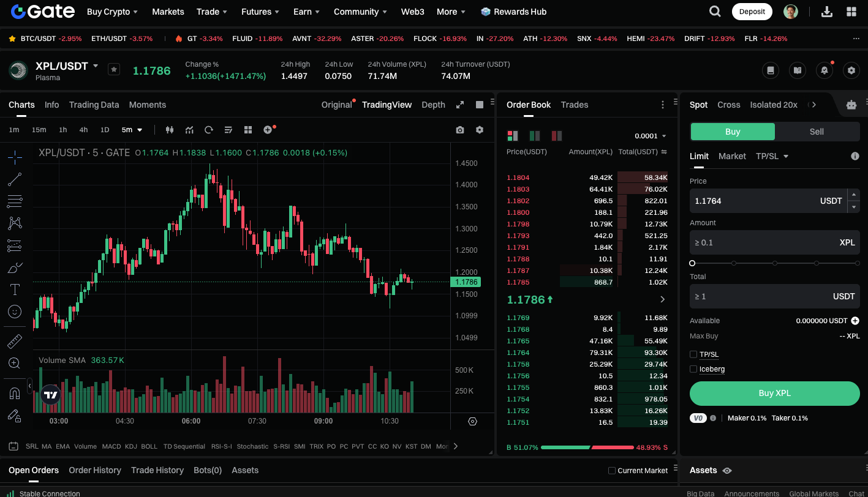Enable the Iceberg order checkbox
868x497 pixels.
coord(693,369)
